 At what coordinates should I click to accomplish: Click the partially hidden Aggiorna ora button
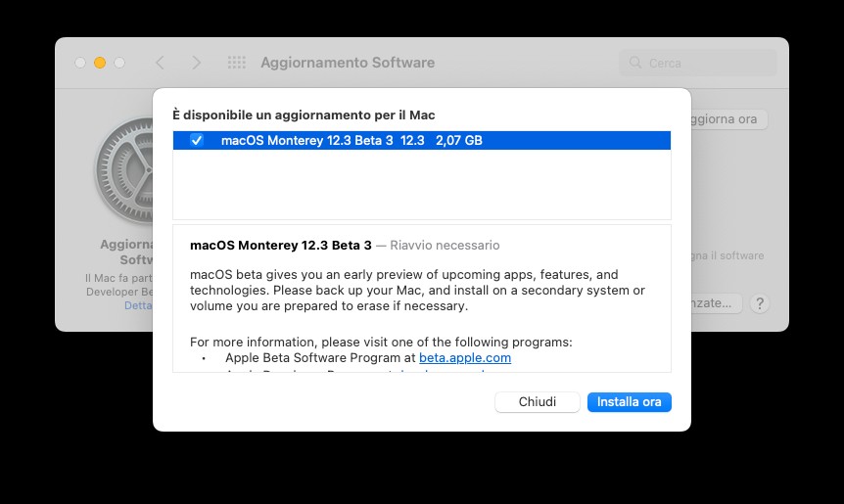pos(728,119)
